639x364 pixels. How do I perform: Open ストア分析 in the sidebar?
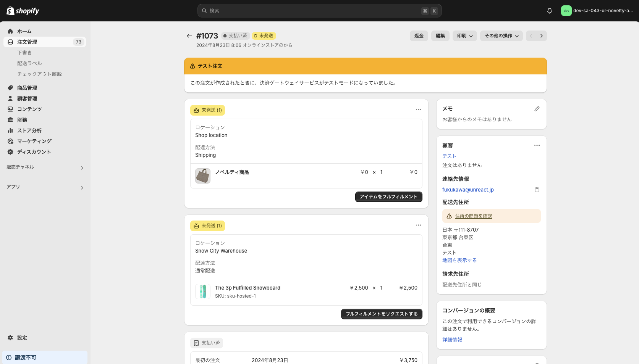click(29, 130)
